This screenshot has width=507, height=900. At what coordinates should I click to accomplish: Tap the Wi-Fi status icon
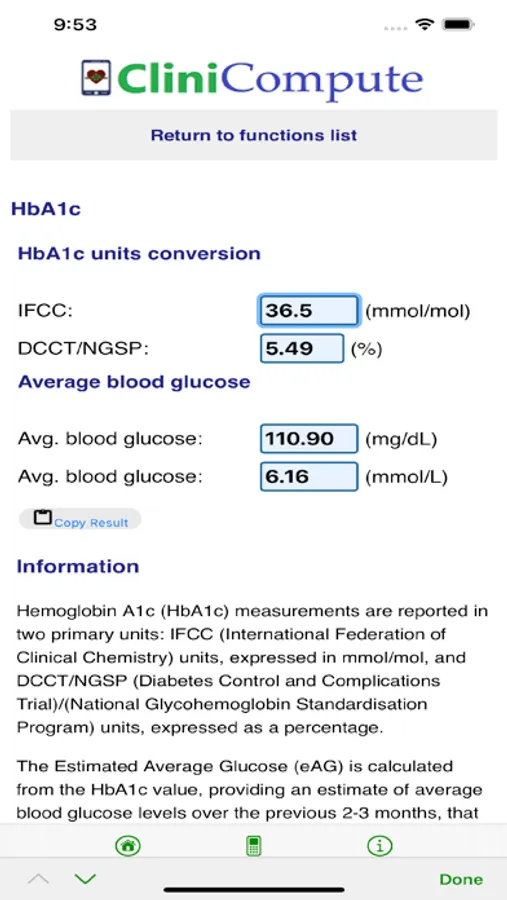[x=425, y=24]
